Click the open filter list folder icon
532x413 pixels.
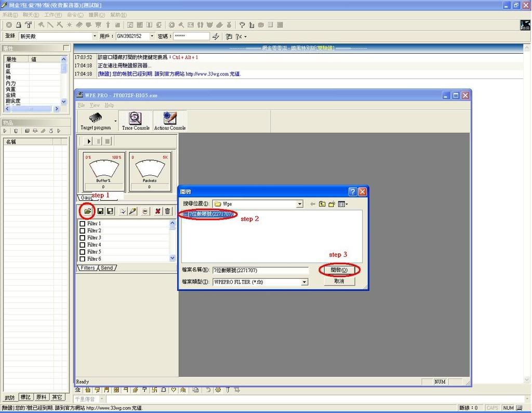(x=87, y=211)
